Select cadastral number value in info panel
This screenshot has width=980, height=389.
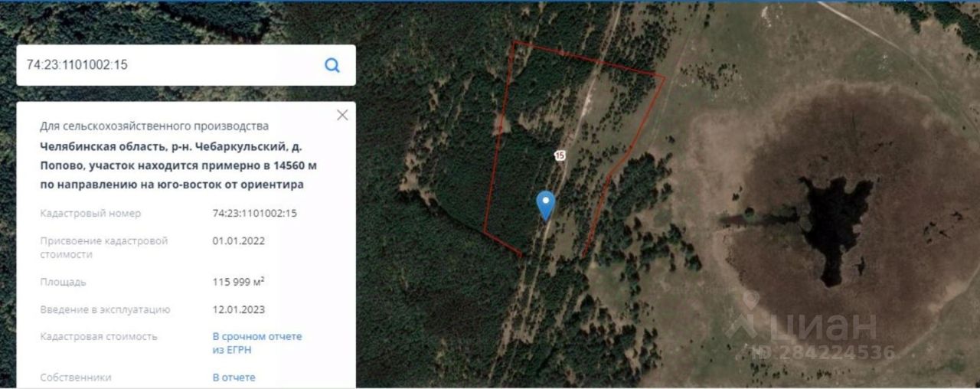coord(254,213)
